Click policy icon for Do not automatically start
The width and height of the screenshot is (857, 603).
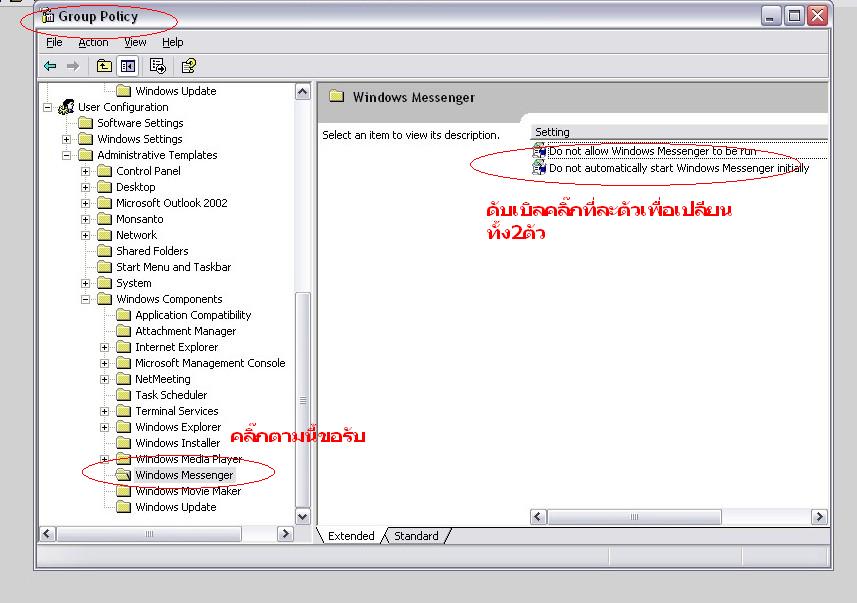tap(539, 167)
